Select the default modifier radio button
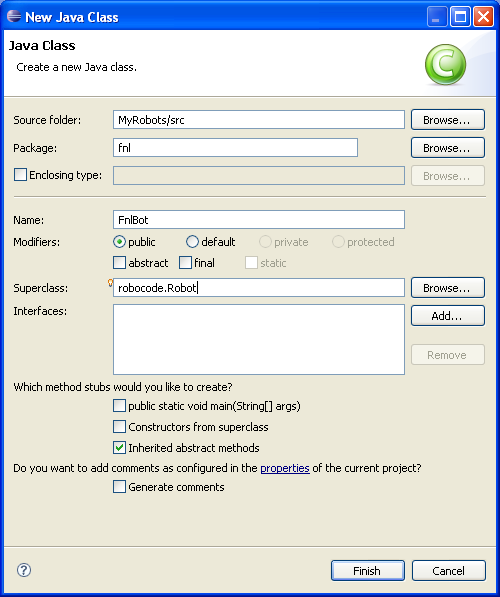Viewport: 500px width, 597px height. pyautogui.click(x=192, y=242)
